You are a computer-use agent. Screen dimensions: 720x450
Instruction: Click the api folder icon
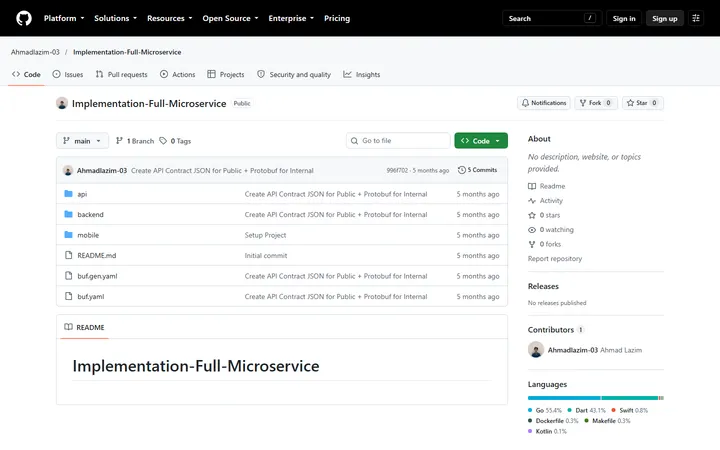[68, 194]
